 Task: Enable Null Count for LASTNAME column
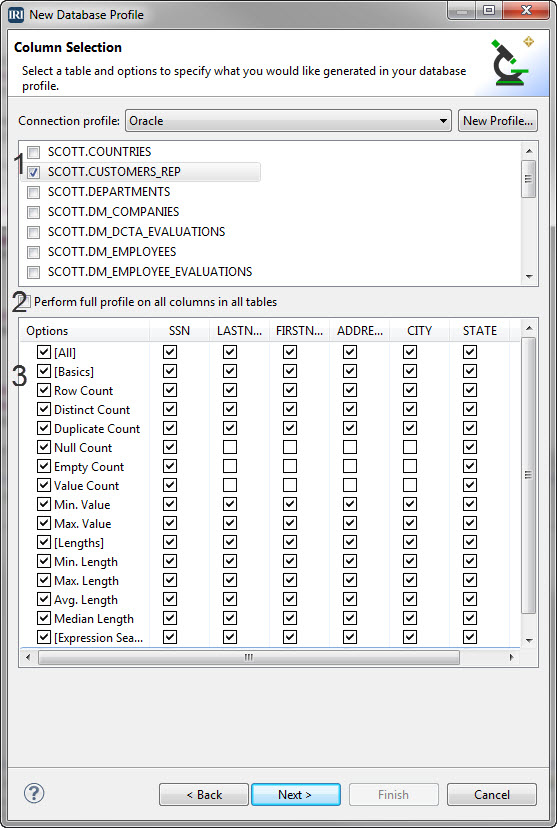point(230,447)
